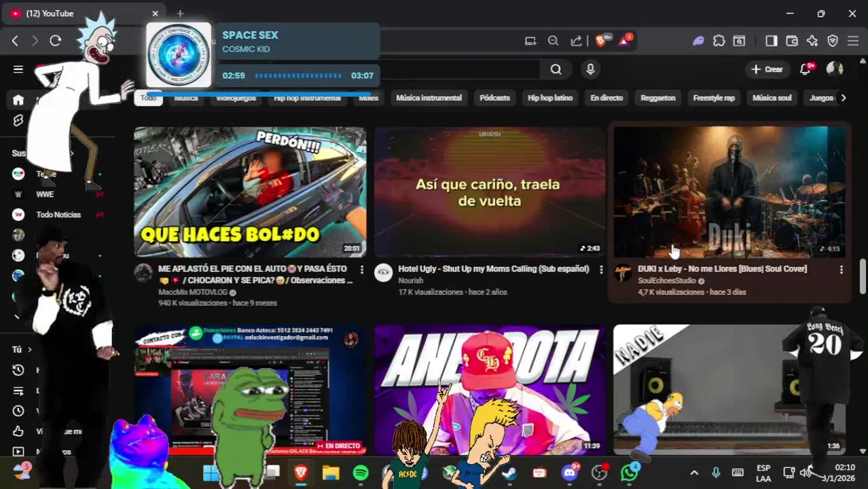Open Brave Leo AI sparkle icon

pos(812,41)
